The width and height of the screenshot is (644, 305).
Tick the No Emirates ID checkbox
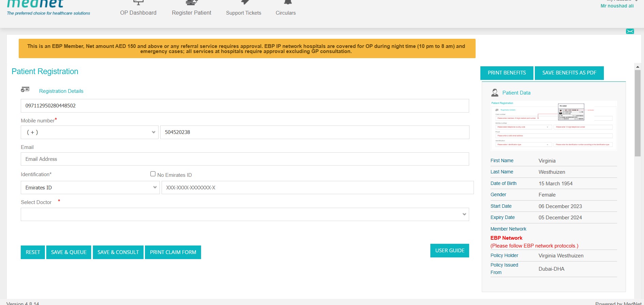(x=153, y=174)
